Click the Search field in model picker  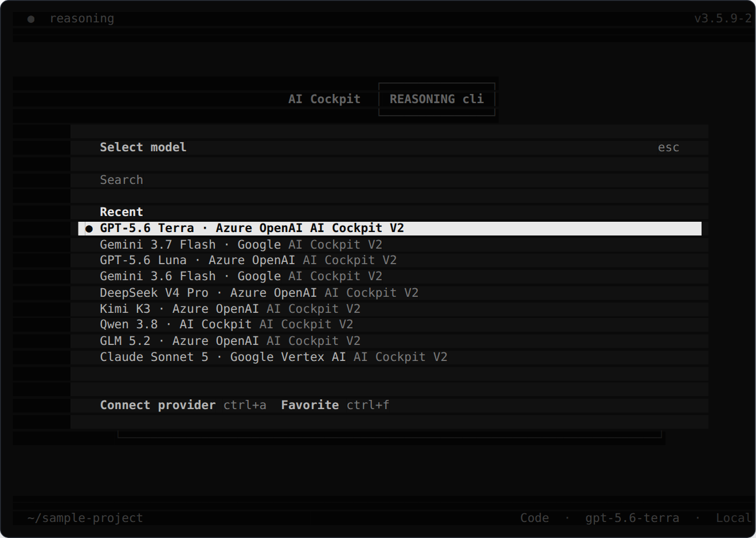pyautogui.click(x=390, y=180)
